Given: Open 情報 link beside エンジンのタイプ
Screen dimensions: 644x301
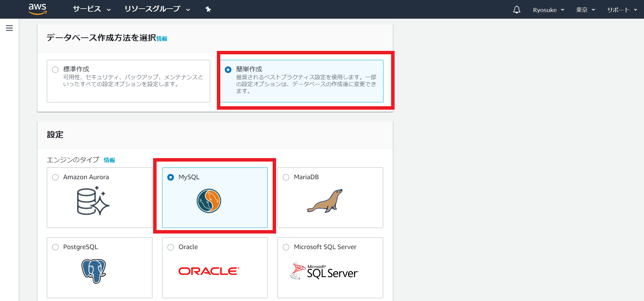Looking at the screenshot, I should 109,160.
